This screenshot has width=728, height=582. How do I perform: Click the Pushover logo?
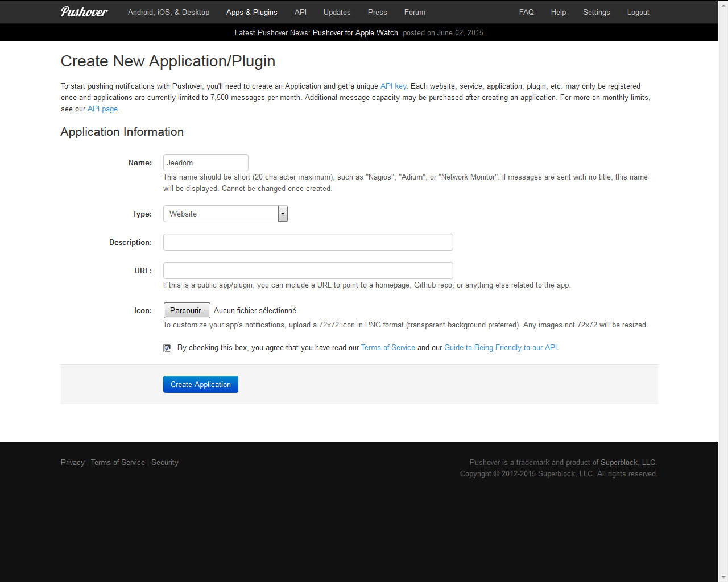pos(84,12)
